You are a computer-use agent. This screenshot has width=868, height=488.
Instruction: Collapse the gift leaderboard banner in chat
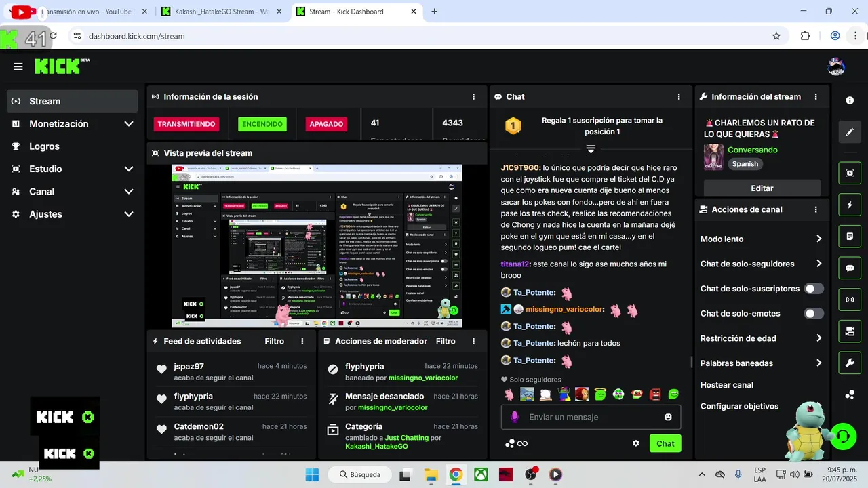pos(591,148)
